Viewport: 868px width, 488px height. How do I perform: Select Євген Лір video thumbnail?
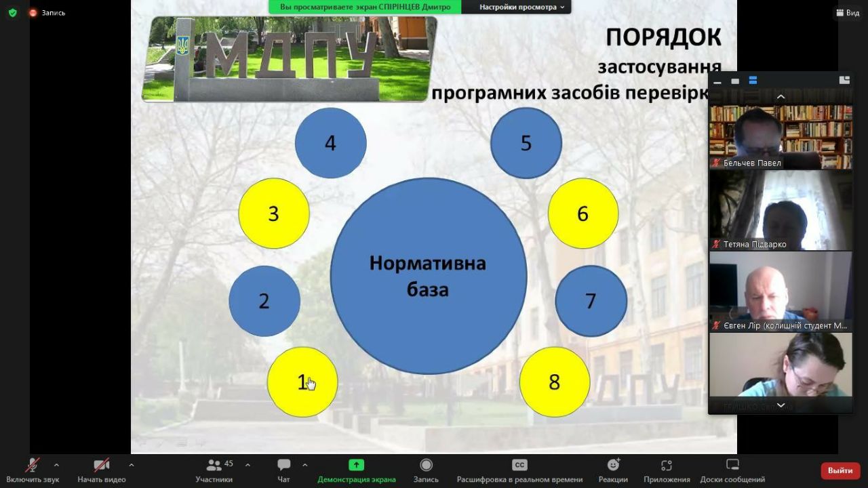pos(781,291)
